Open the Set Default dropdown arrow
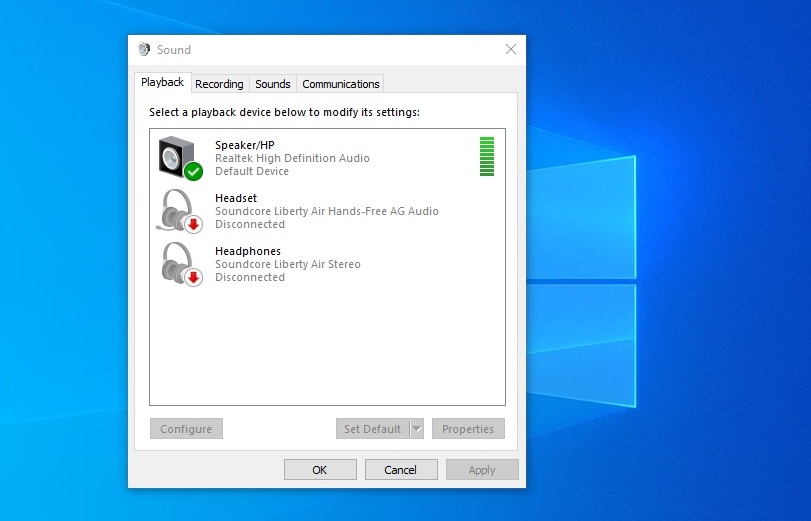Viewport: 811px width, 521px height. point(417,429)
